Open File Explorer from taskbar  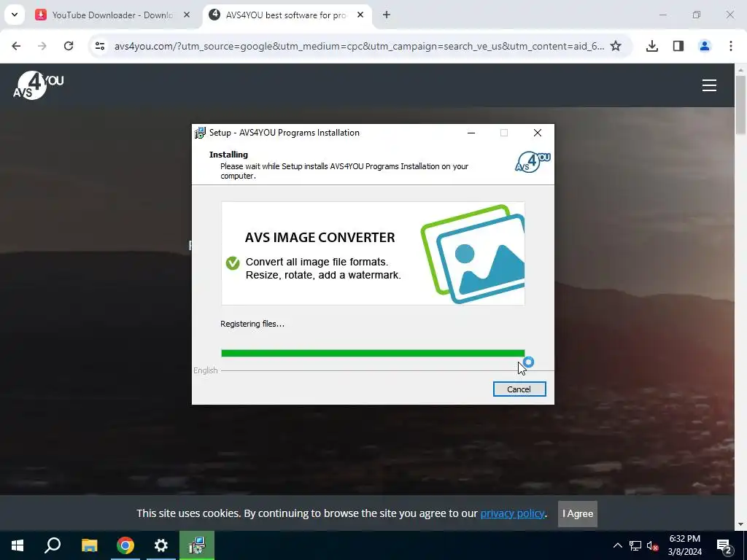click(89, 545)
